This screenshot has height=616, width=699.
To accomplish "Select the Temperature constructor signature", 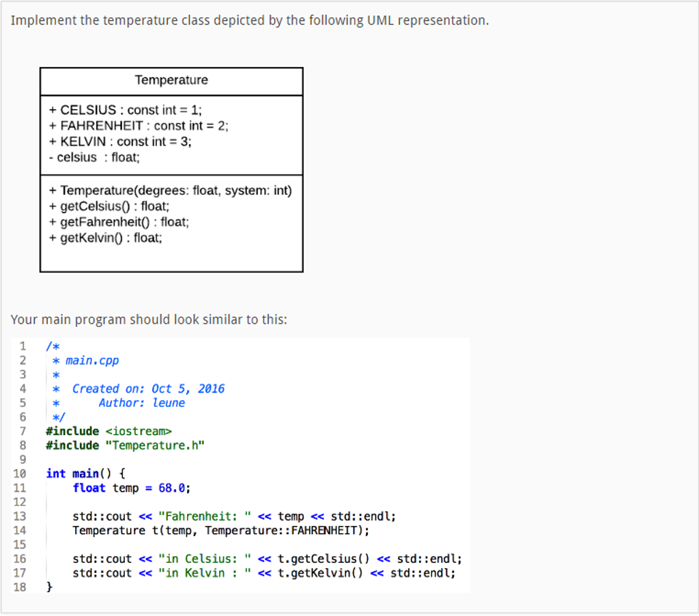I will [171, 190].
